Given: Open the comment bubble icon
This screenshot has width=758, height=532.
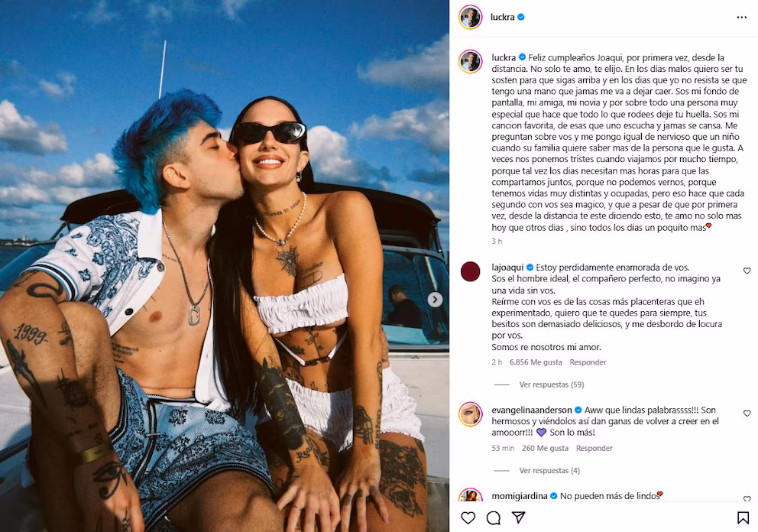Looking at the screenshot, I should 493,518.
